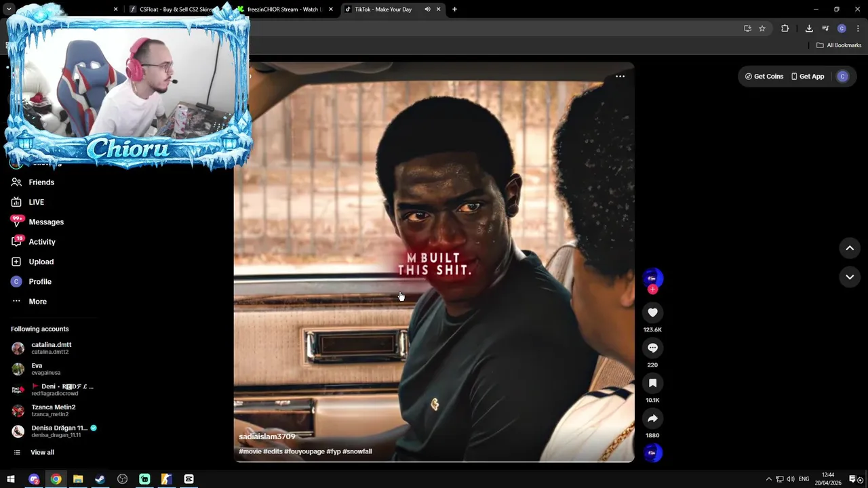Open the #fyp hashtag

point(334,451)
